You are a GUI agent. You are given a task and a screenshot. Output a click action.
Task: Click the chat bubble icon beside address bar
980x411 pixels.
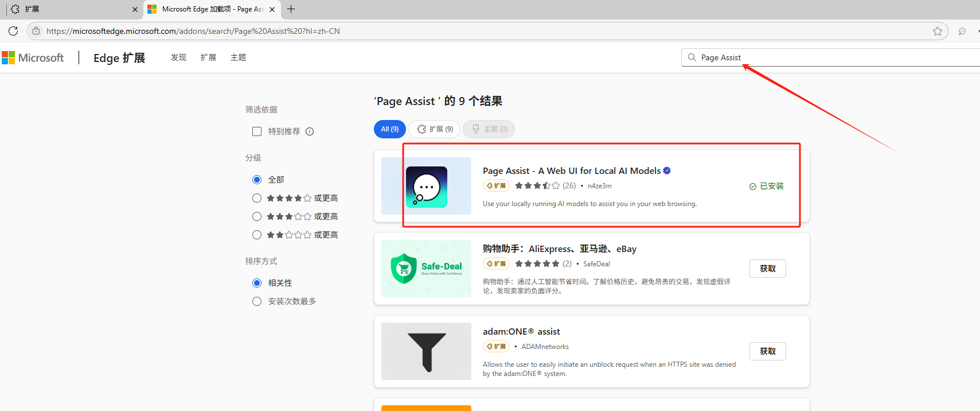[962, 31]
